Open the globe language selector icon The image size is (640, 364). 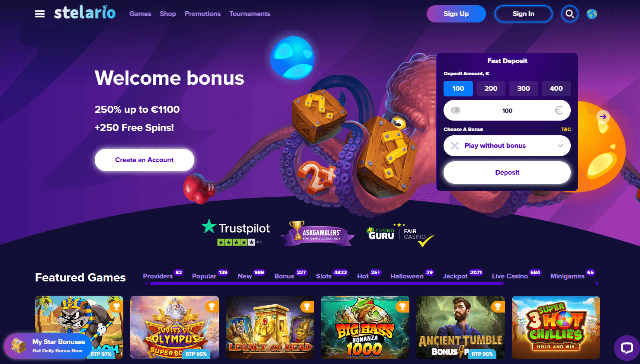tap(592, 14)
